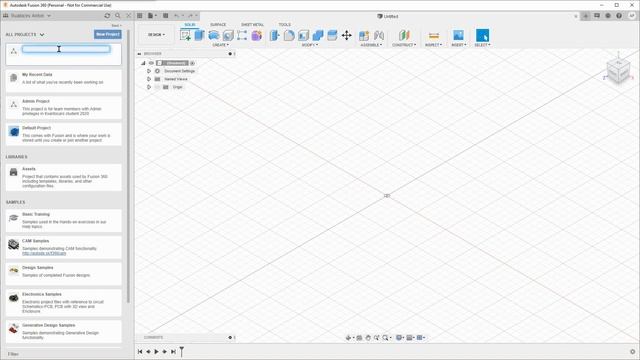640x360 pixels.
Task: Select the Offset Face tool
Action: pos(332,36)
